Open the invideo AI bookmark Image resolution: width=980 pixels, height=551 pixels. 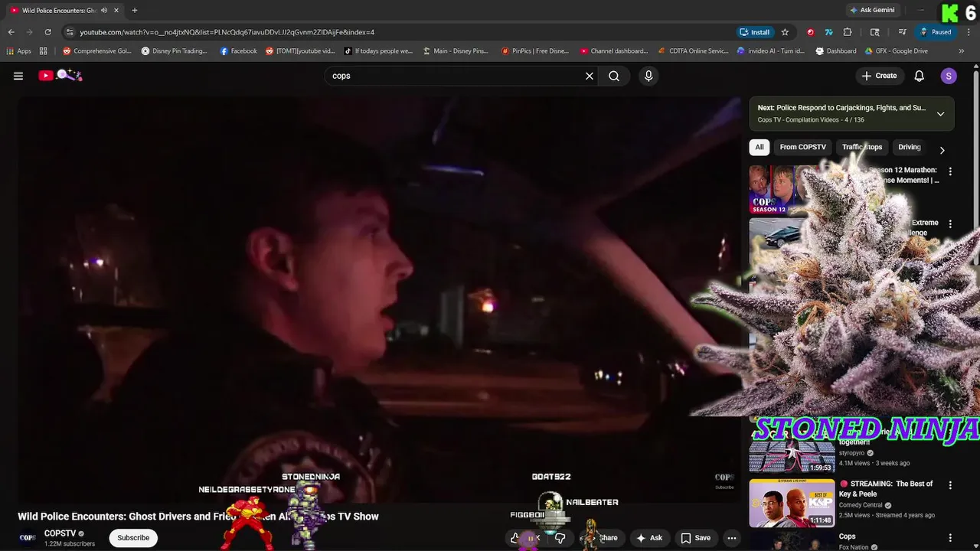click(x=771, y=51)
